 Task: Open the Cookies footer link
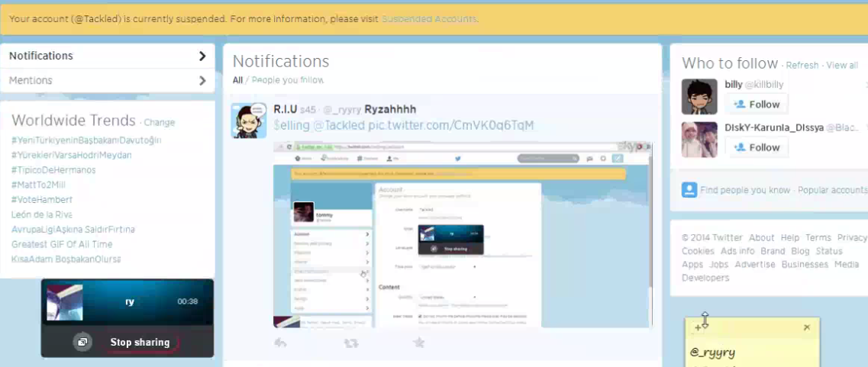[698, 251]
